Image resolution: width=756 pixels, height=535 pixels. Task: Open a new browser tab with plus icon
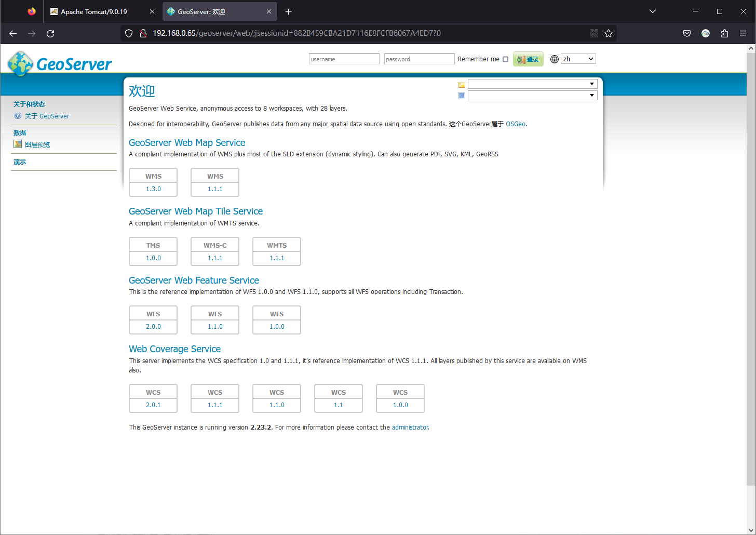click(x=289, y=11)
